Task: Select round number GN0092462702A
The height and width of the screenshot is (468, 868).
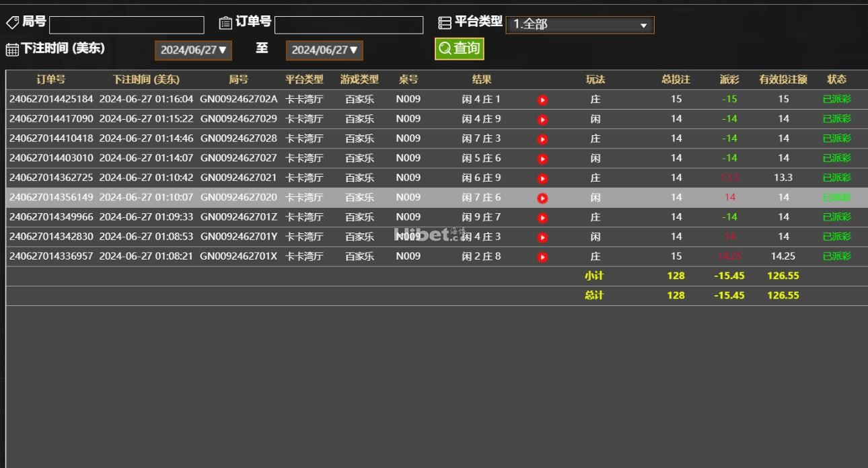Action: (238, 99)
